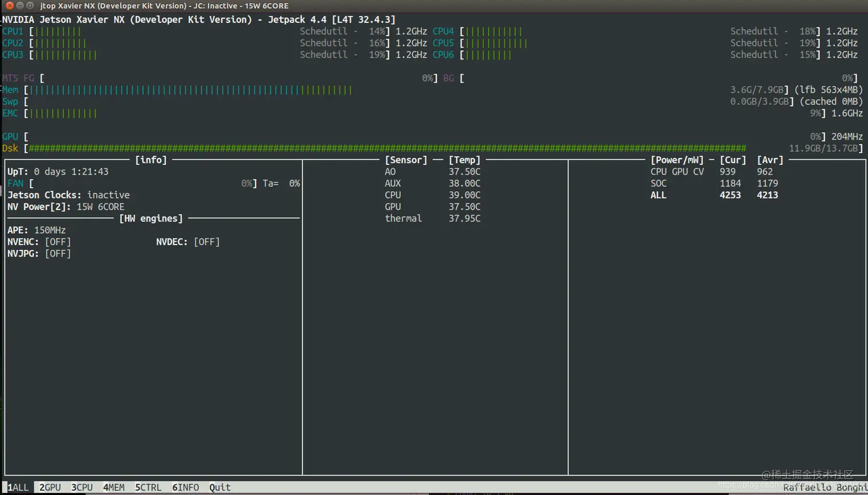Click ALL average power 4213
868x495 pixels.
(768, 195)
